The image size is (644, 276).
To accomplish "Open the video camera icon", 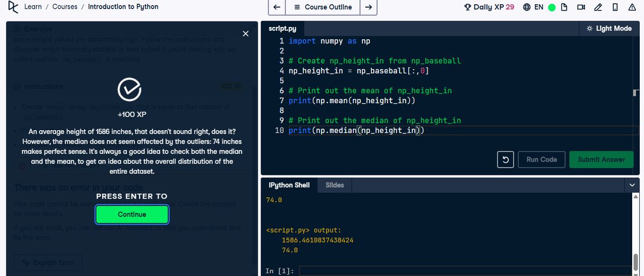I will [x=581, y=7].
